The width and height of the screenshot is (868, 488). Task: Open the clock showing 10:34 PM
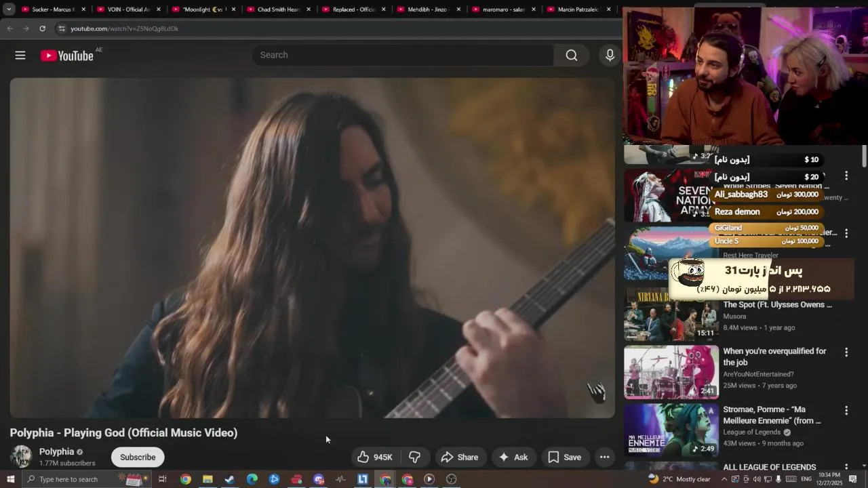[x=828, y=479]
